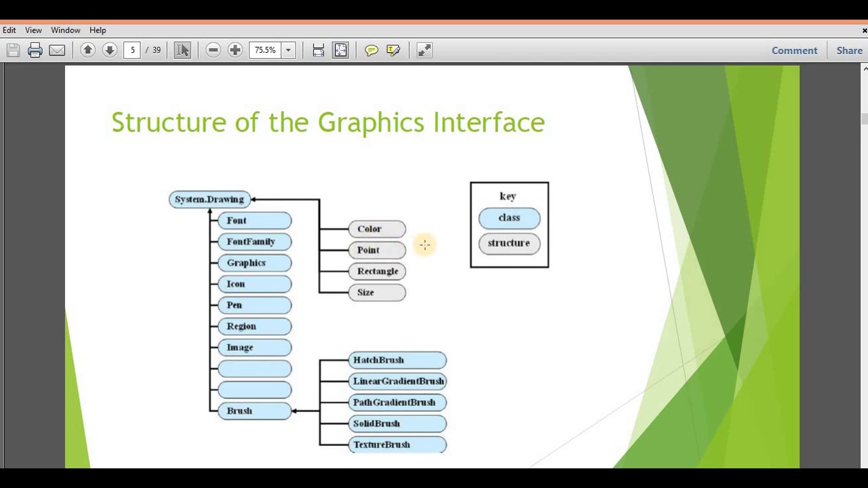Image resolution: width=868 pixels, height=488 pixels.
Task: Click the HatchBrush class box
Action: (397, 360)
